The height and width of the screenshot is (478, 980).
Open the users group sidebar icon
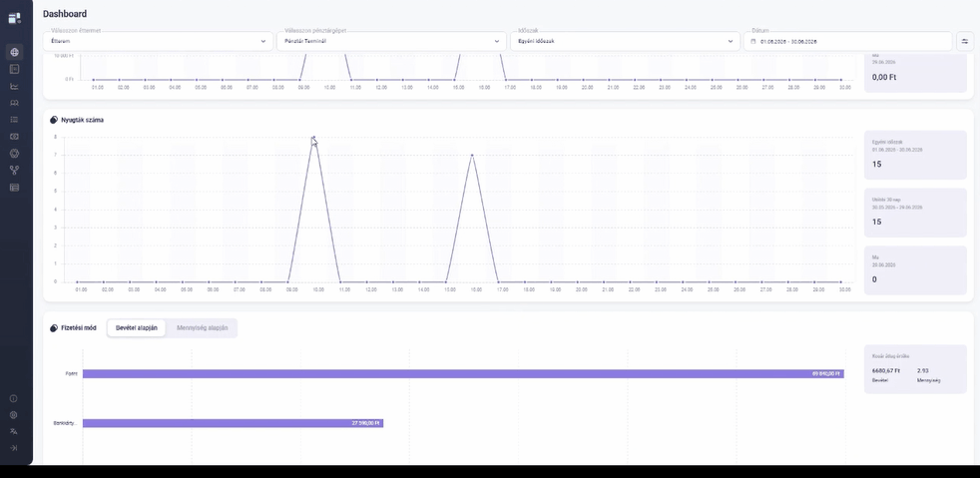pos(14,103)
